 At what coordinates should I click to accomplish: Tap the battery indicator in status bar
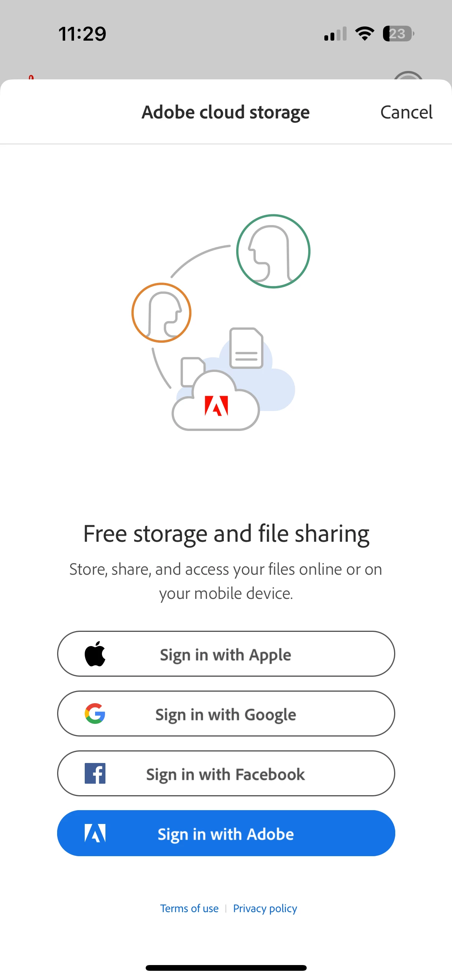pos(398,34)
